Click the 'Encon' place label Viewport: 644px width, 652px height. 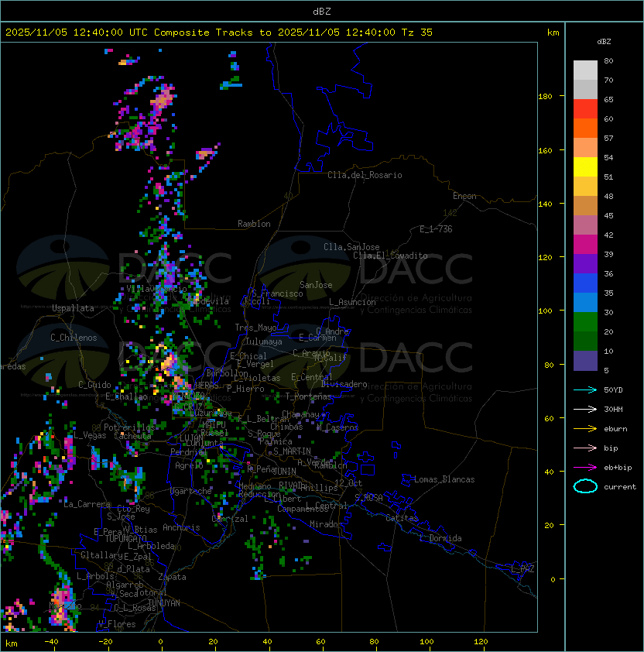[464, 196]
